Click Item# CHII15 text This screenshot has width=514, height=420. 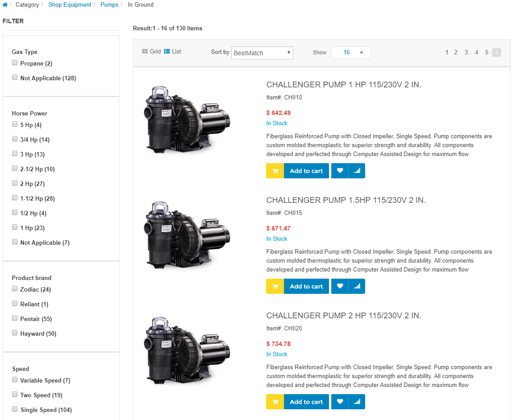[284, 213]
